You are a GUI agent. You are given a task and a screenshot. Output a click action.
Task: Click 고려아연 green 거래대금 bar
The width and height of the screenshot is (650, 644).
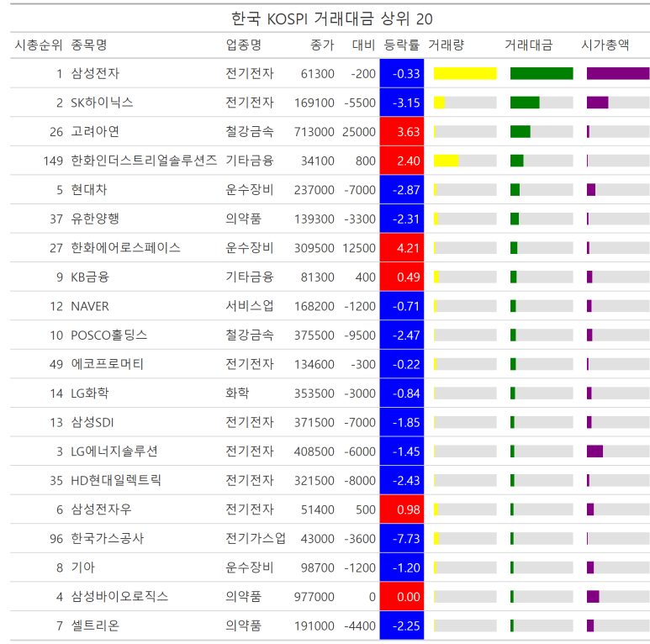[521, 131]
